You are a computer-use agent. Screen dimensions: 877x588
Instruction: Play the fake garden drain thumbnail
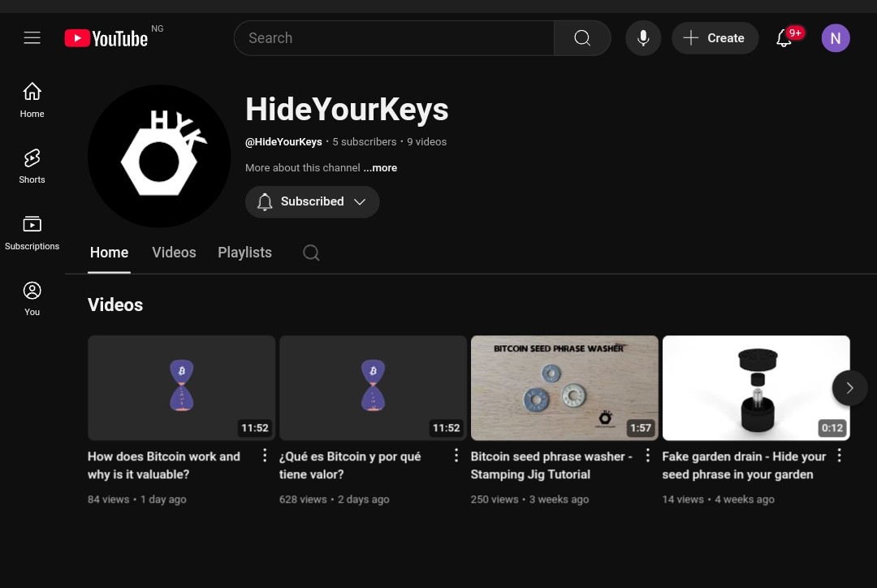[x=756, y=387]
